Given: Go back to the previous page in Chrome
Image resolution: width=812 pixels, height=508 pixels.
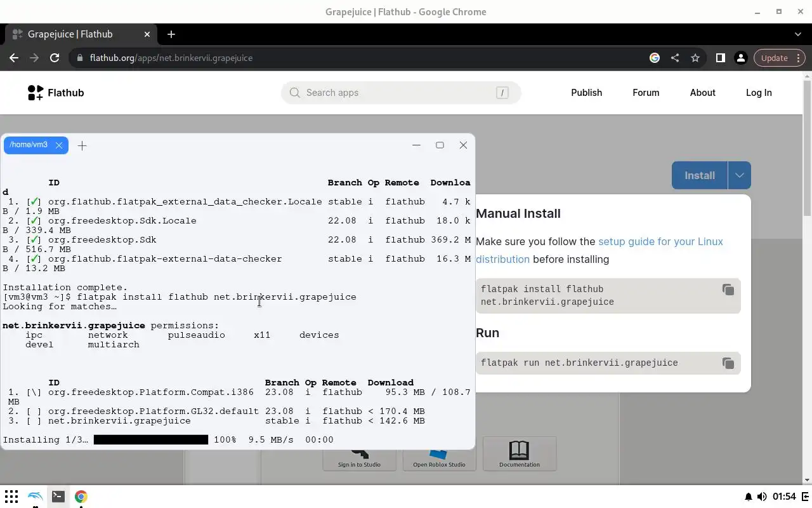Looking at the screenshot, I should (14, 58).
